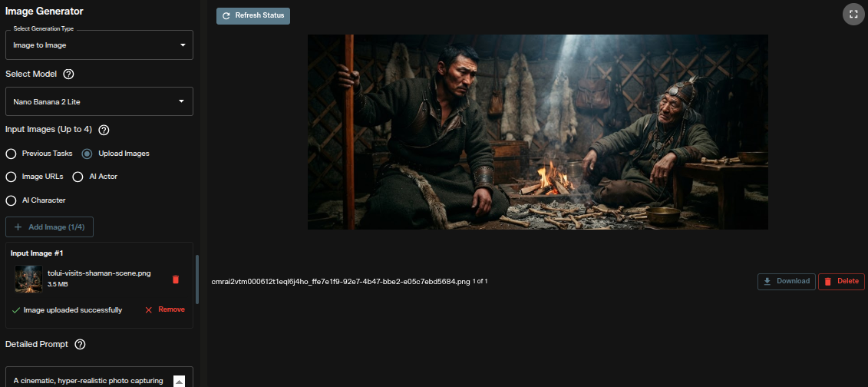
Task: Delete the generated image result
Action: click(841, 281)
